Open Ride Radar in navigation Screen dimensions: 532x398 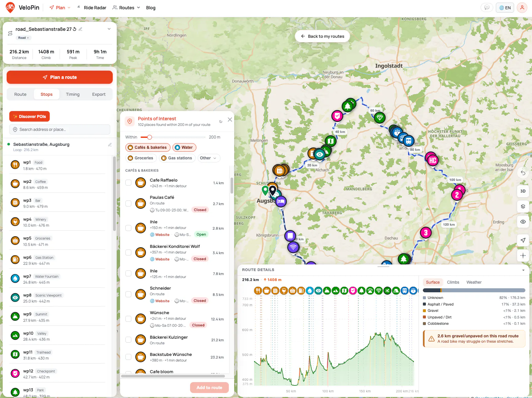(x=92, y=8)
